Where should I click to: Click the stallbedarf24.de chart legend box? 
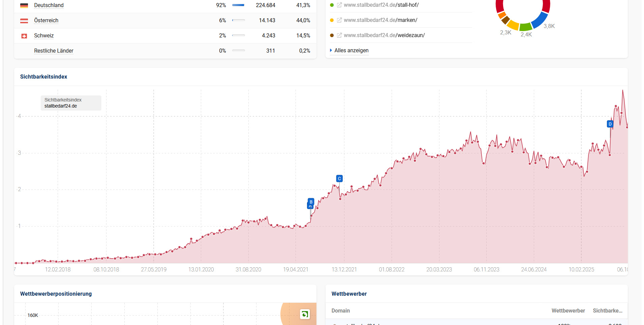71,103
